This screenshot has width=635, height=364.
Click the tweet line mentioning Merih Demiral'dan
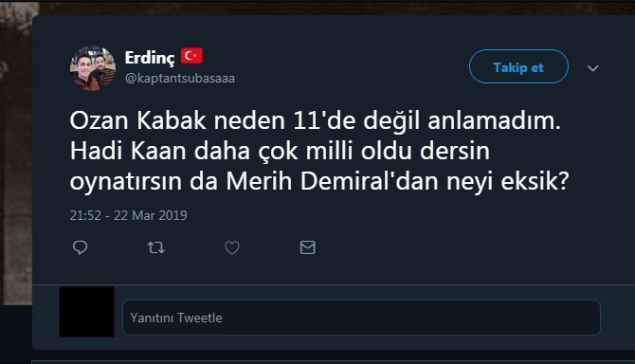pos(319,181)
